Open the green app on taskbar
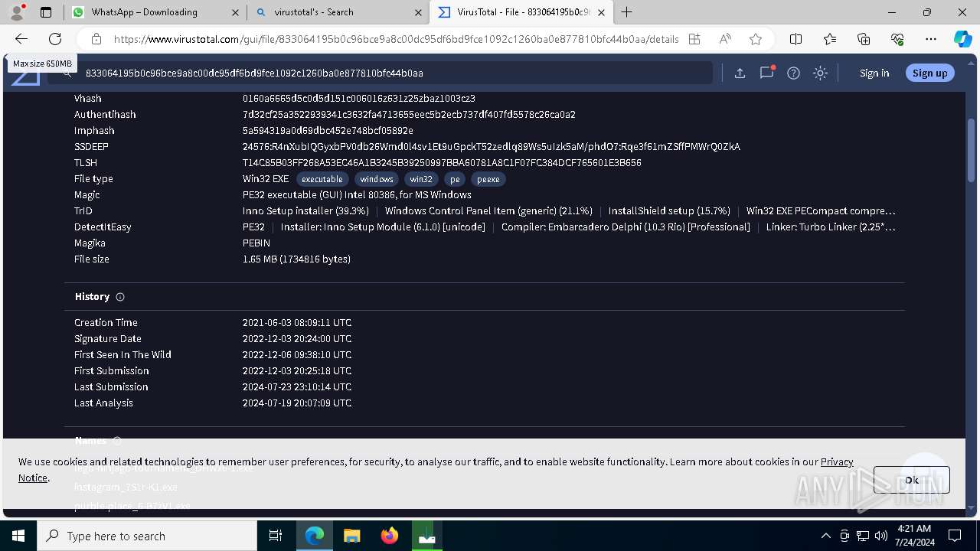 tap(426, 536)
